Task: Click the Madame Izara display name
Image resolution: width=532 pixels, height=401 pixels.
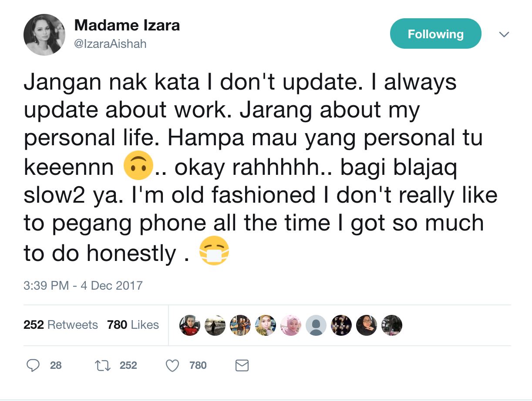Action: [x=127, y=25]
